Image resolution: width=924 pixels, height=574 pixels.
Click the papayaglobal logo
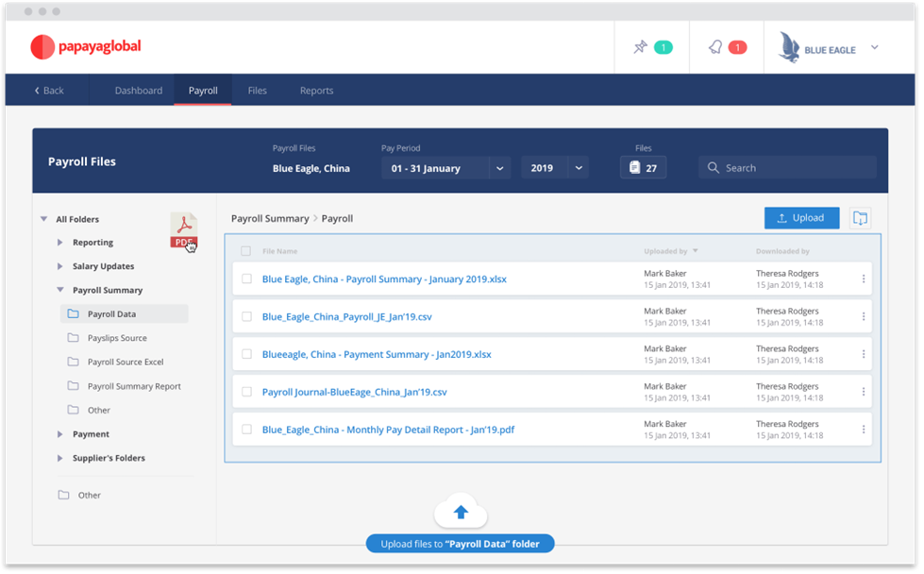point(86,46)
